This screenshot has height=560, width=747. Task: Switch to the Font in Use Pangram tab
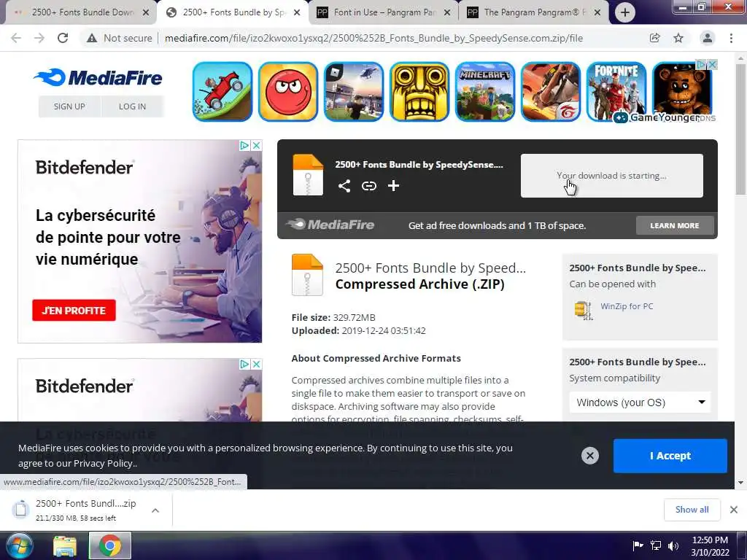pyautogui.click(x=384, y=12)
